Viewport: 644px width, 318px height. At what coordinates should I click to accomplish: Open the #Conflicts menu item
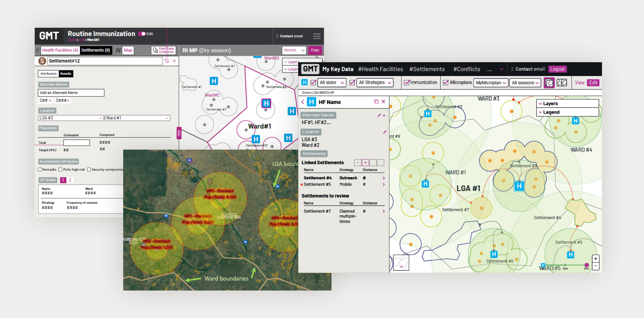(466, 69)
